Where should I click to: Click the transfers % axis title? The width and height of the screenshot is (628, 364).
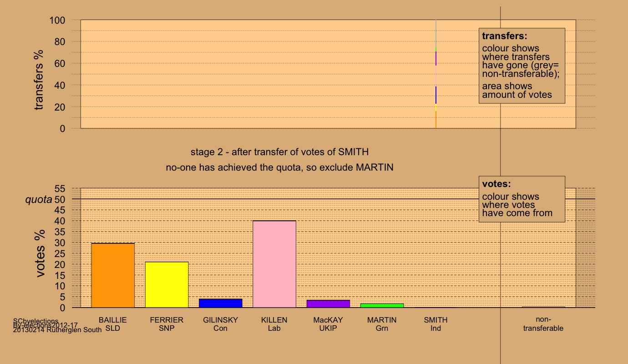pos(39,74)
